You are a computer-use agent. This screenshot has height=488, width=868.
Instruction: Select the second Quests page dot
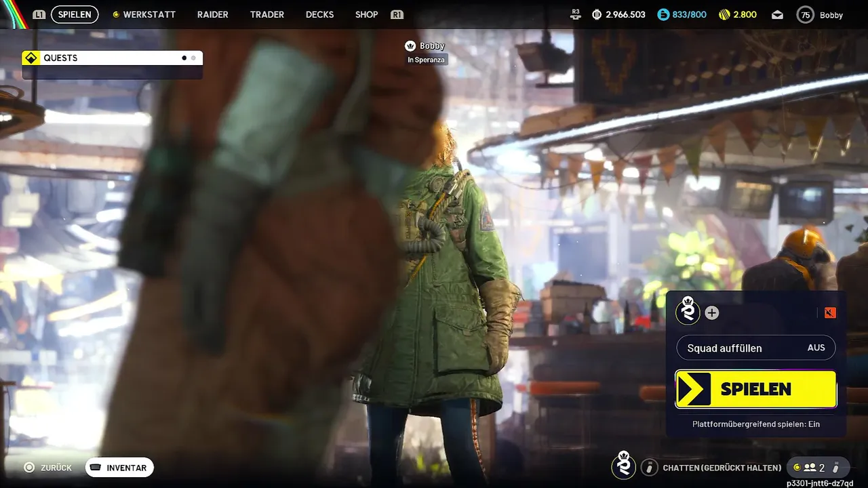click(193, 58)
